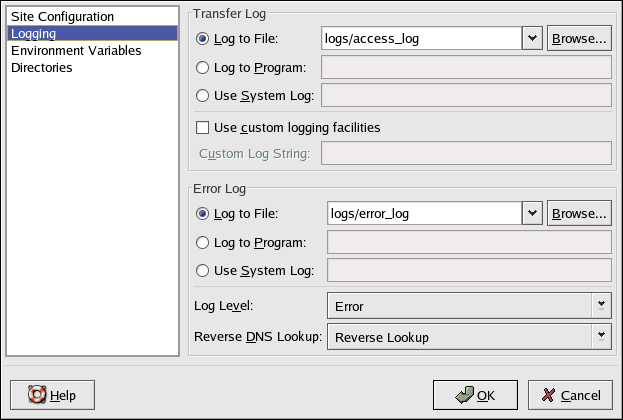Select Transfer Log's Log to Program option

pos(204,68)
